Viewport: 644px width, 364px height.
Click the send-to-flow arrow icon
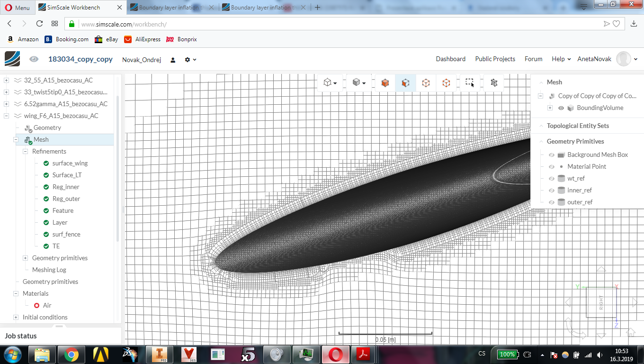tap(607, 24)
